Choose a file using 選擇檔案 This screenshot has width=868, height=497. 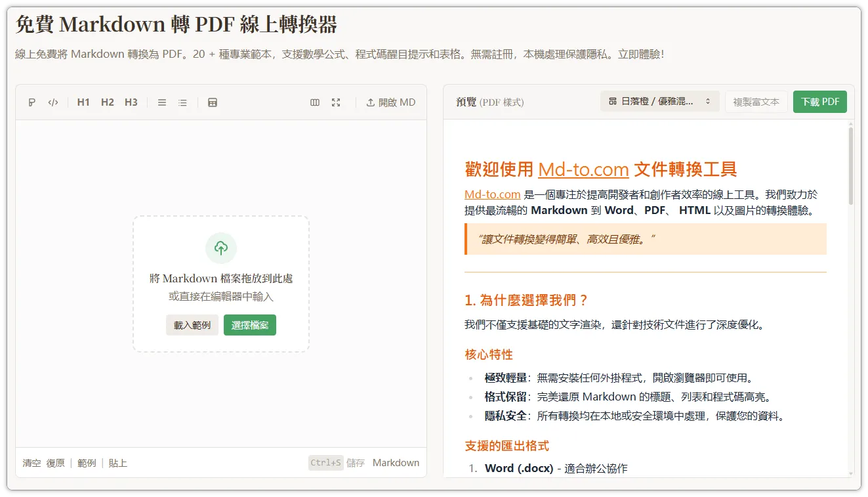249,325
